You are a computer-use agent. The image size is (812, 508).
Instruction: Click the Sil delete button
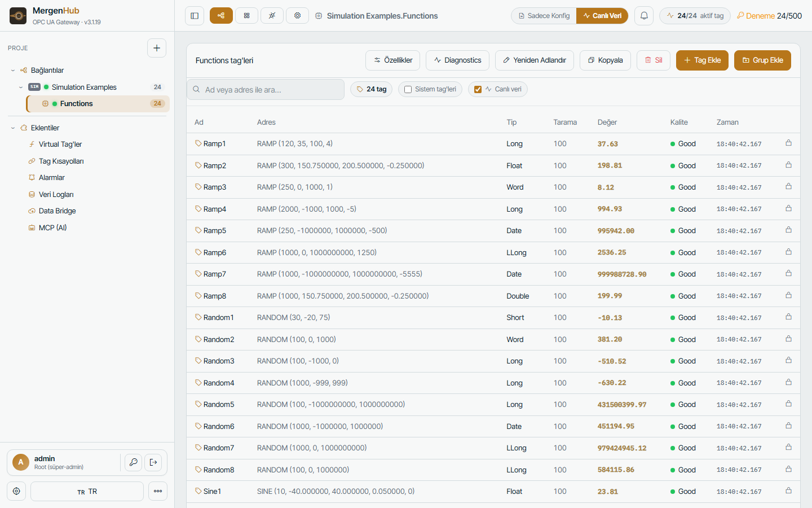coord(654,60)
